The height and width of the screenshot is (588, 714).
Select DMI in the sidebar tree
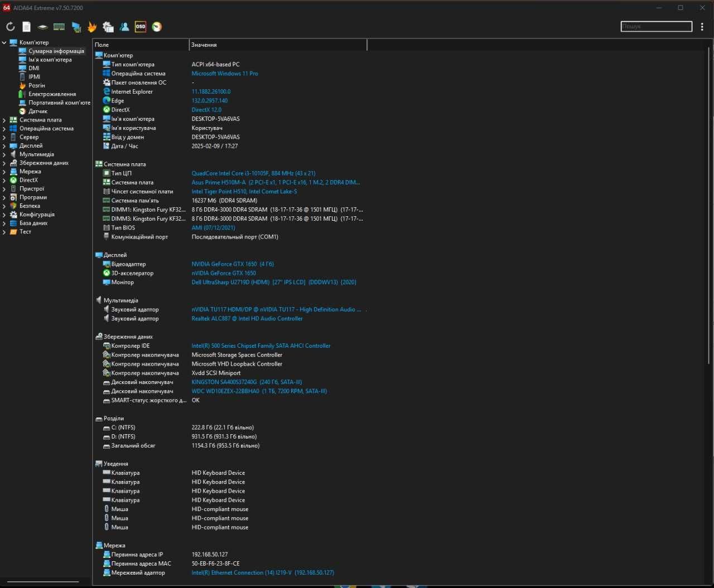click(34, 69)
